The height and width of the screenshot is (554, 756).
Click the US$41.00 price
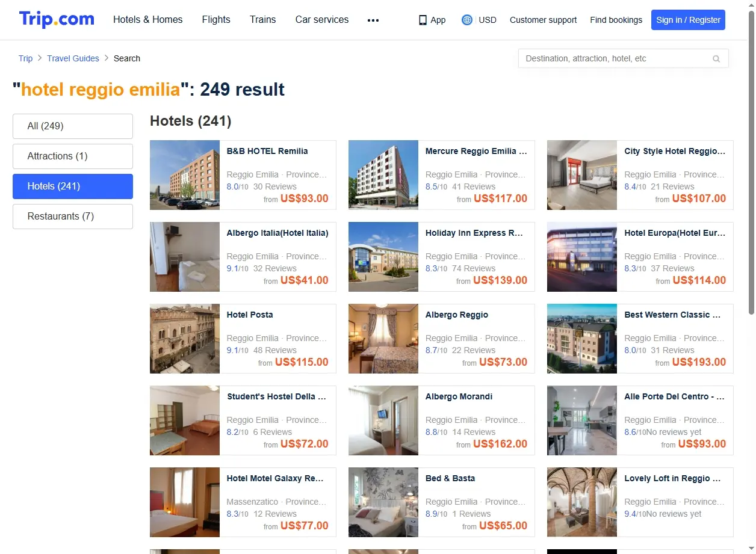pyautogui.click(x=305, y=280)
